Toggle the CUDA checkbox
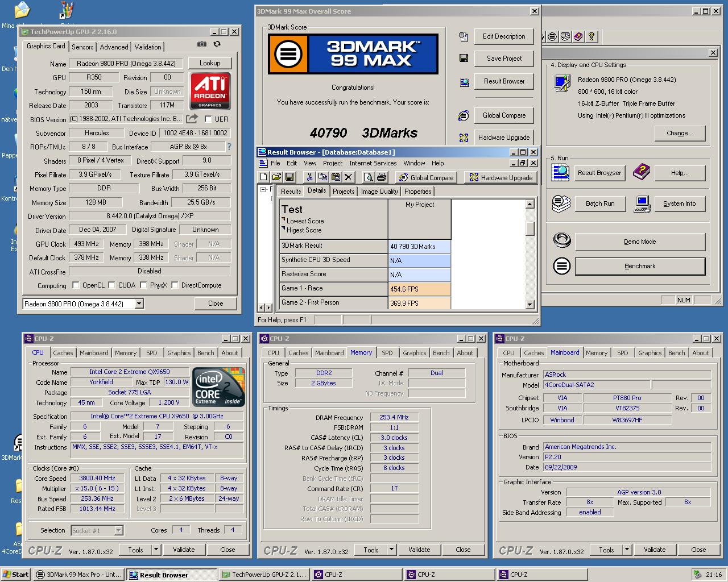Viewport: 728px width, 582px height. pos(111,285)
